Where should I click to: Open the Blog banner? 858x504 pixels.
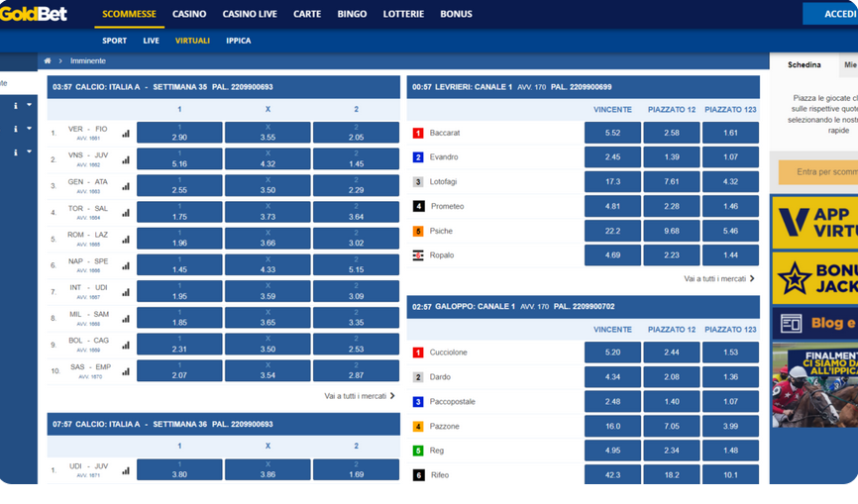pos(814,324)
